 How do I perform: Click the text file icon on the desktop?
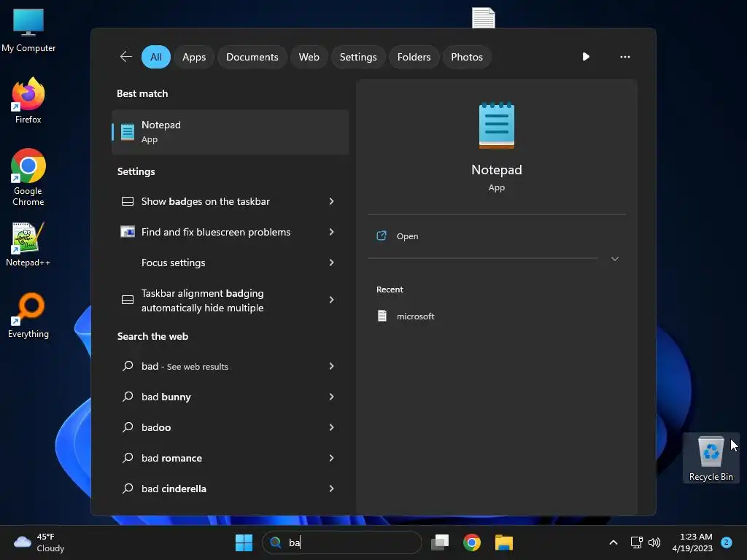tap(483, 17)
